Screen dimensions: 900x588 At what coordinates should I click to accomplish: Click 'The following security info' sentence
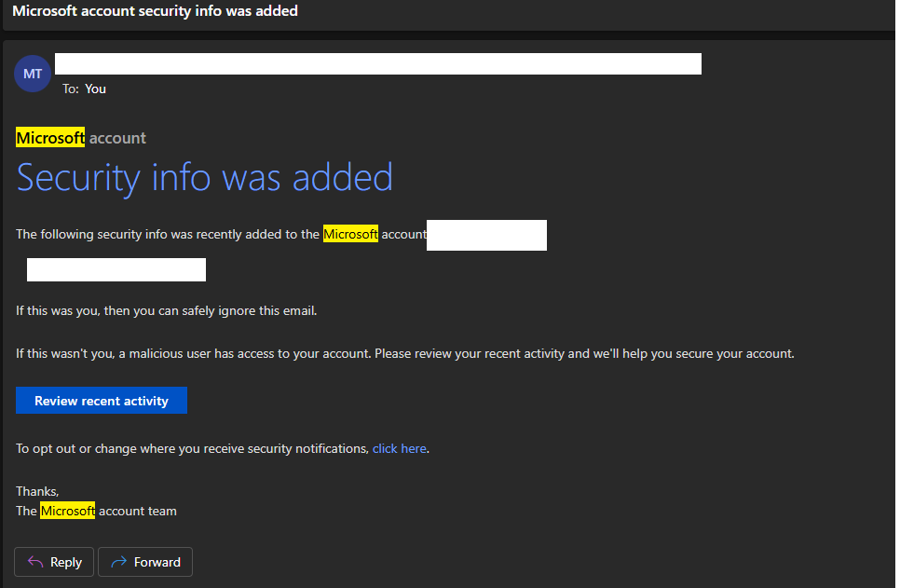click(222, 234)
